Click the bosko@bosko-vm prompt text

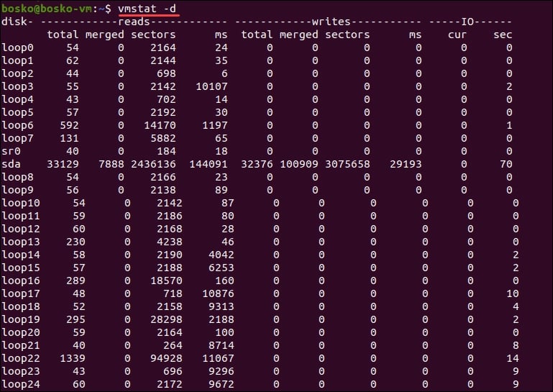[47, 9]
